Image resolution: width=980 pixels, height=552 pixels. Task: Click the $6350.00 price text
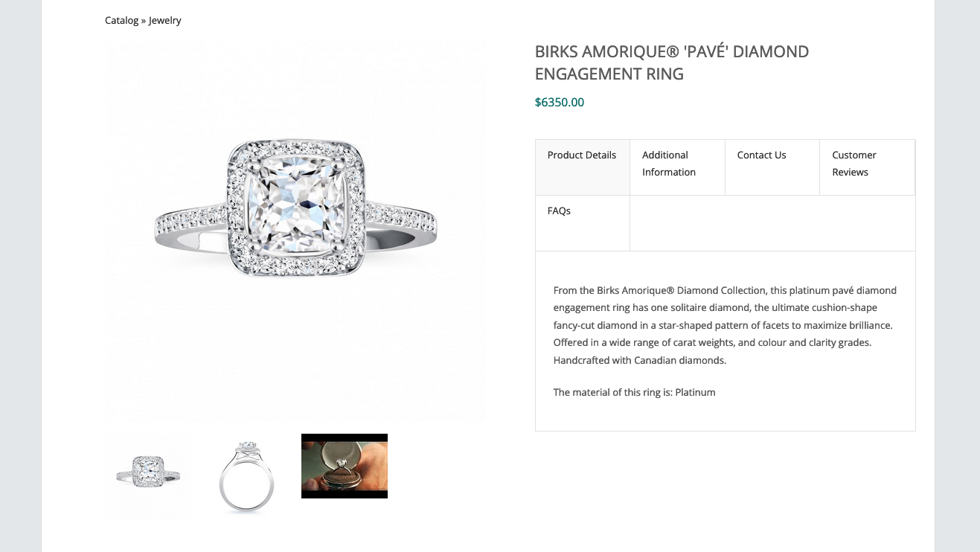click(x=560, y=102)
